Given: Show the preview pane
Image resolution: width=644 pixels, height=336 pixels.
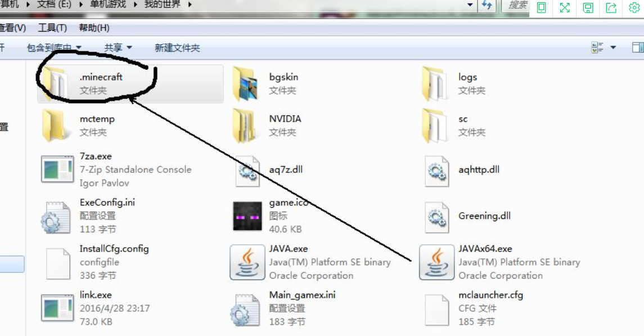Looking at the screenshot, I should [x=638, y=48].
